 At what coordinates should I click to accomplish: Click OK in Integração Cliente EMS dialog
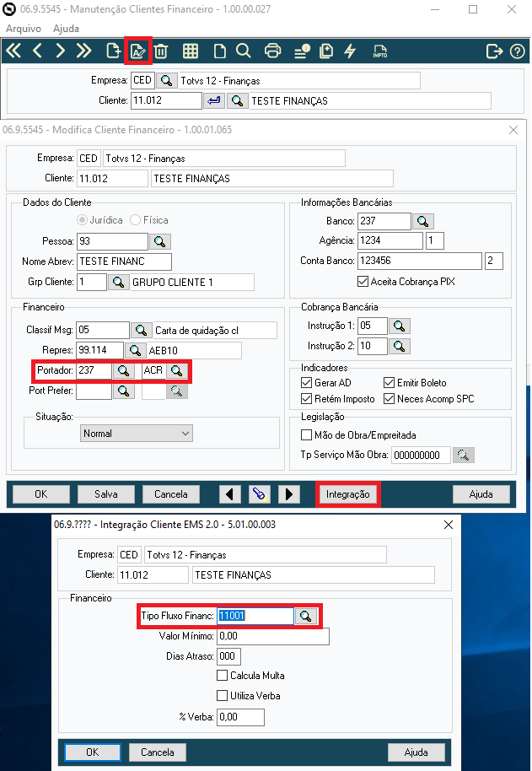click(93, 752)
